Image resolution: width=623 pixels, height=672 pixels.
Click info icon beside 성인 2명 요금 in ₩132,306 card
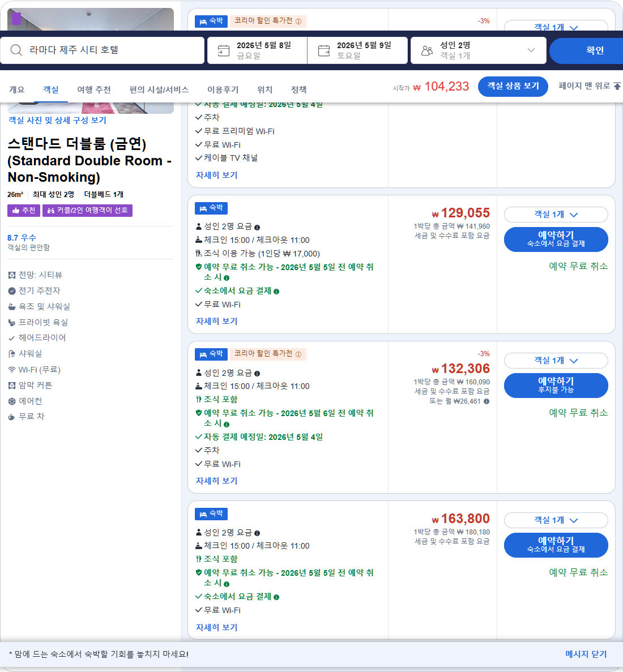(257, 373)
